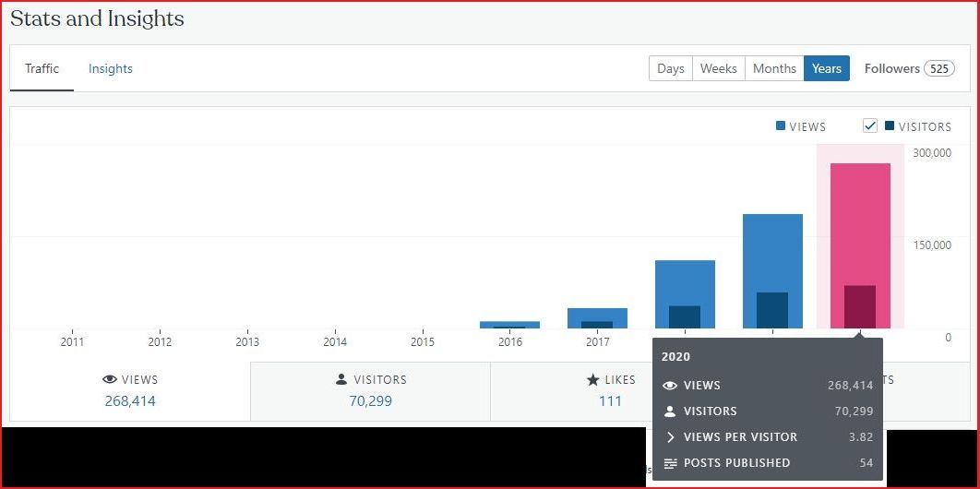The height and width of the screenshot is (489, 980).
Task: Open the Followers count badge 525
Action: (x=939, y=68)
